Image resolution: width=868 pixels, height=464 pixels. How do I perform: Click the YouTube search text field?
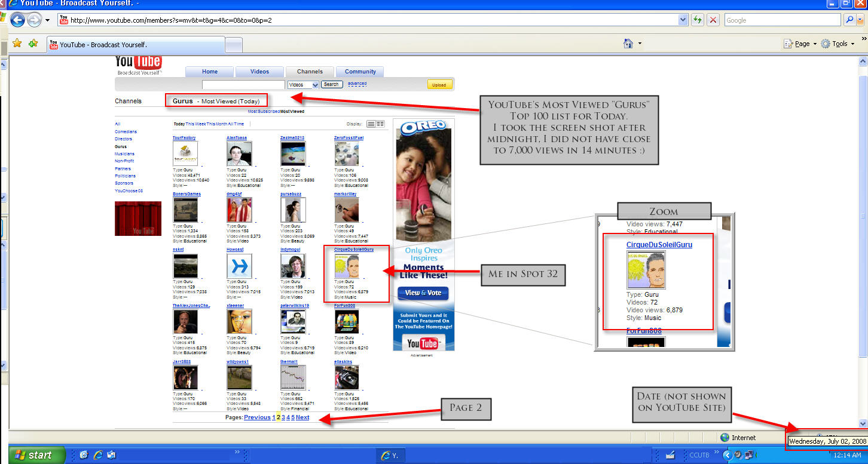[243, 85]
